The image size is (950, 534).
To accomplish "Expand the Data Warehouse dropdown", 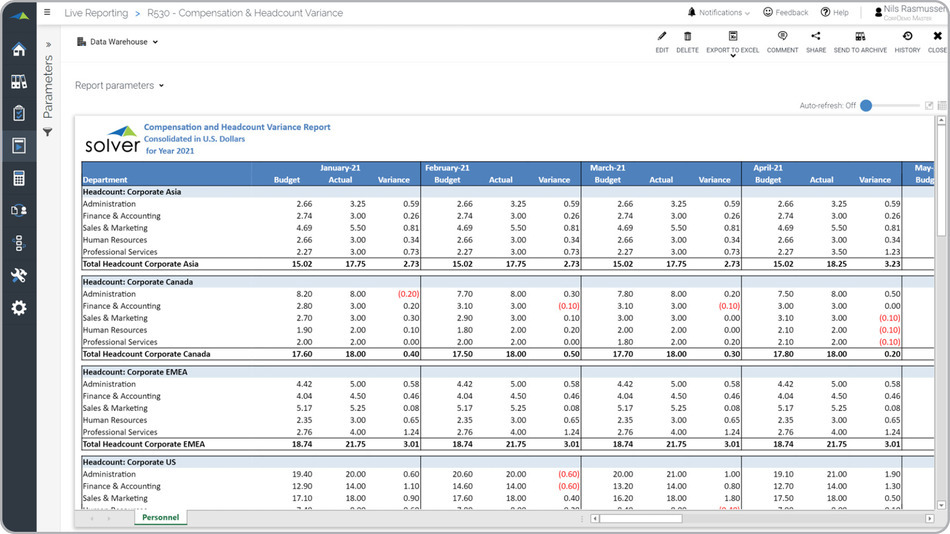I will pos(118,42).
